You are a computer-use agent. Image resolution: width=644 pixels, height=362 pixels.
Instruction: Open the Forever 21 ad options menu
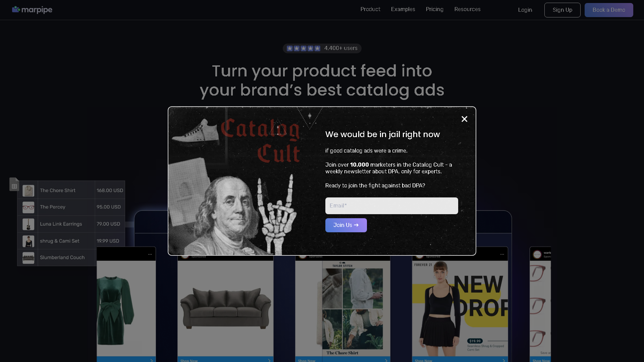click(x=502, y=254)
